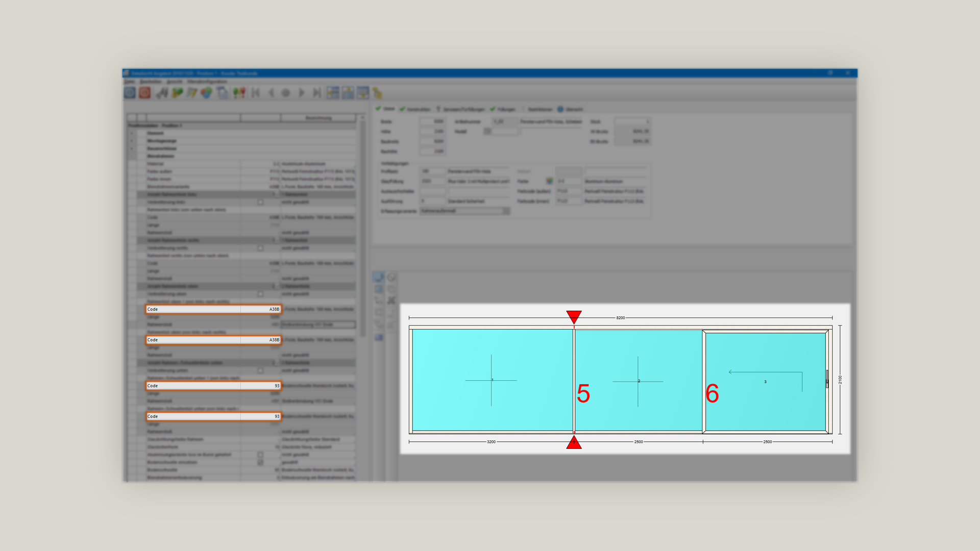
Task: Select sliding sash field 3 in drawing
Action: click(765, 382)
